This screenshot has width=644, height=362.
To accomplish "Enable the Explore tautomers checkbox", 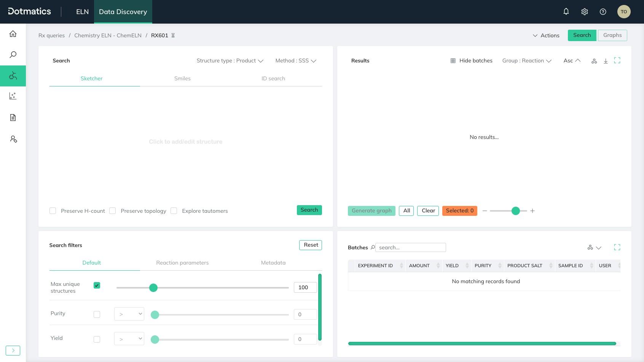I will (x=174, y=211).
